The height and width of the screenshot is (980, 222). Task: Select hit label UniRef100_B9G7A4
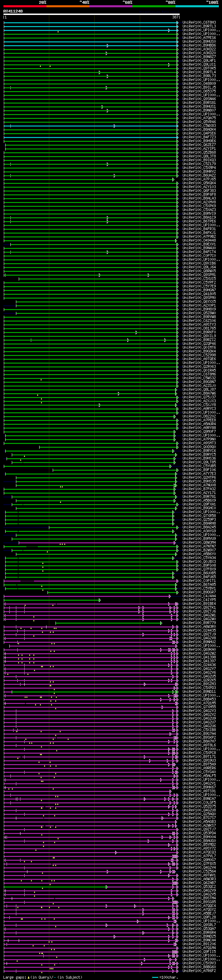pyautogui.click(x=199, y=734)
